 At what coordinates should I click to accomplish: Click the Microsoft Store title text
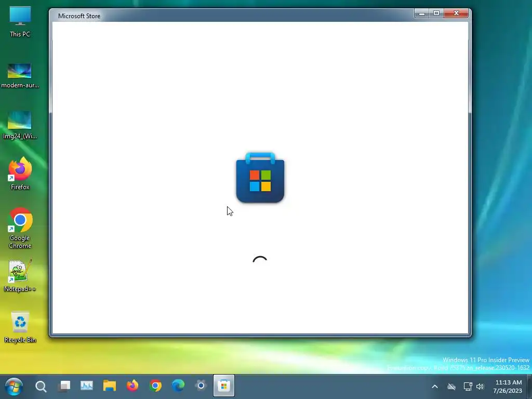point(79,16)
